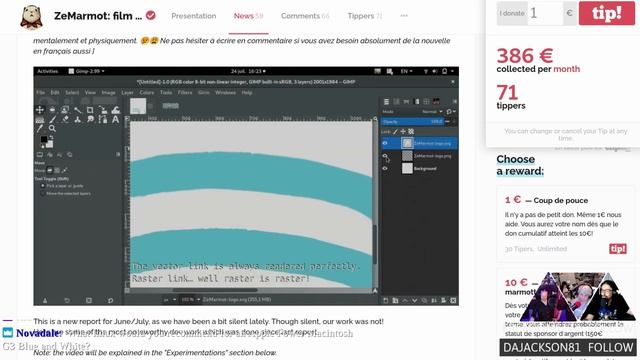Open zoom 100% dropdown in status bar
This screenshot has width=640, height=360.
point(191,300)
